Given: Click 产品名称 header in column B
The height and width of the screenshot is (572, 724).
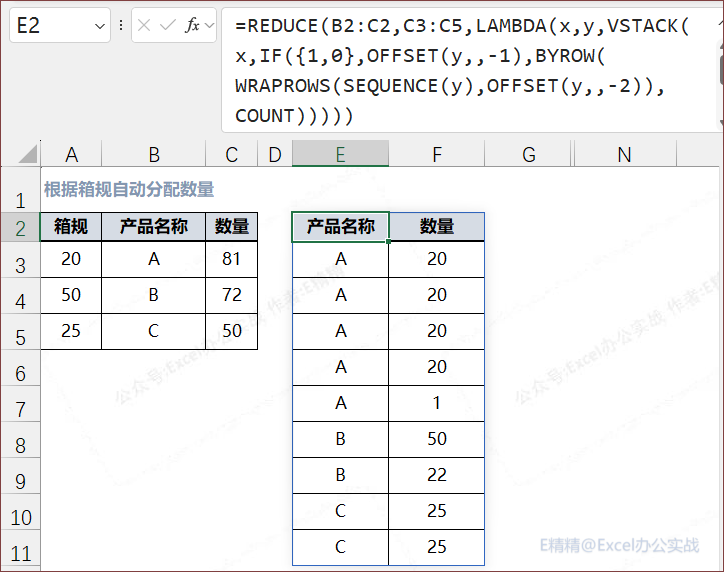Looking at the screenshot, I should click(x=154, y=227).
